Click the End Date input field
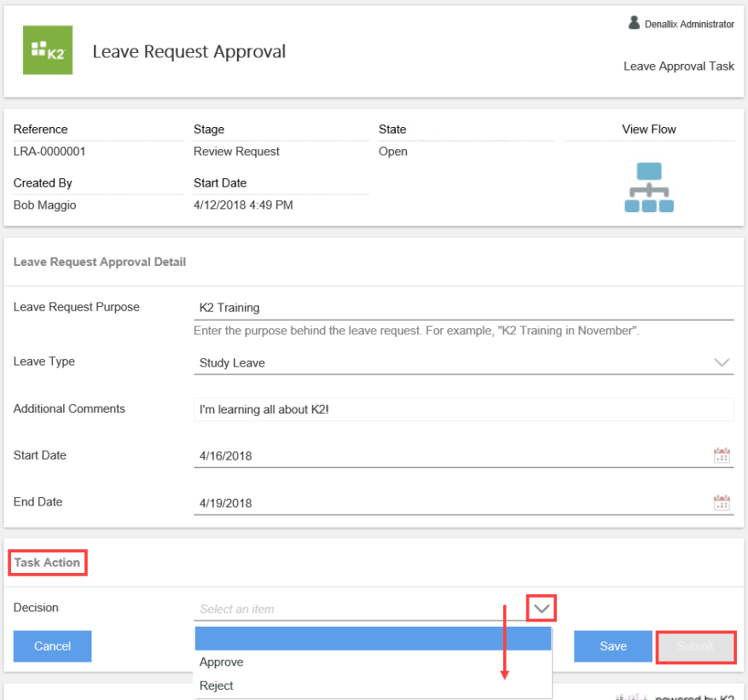The image size is (748, 700). coord(448,503)
